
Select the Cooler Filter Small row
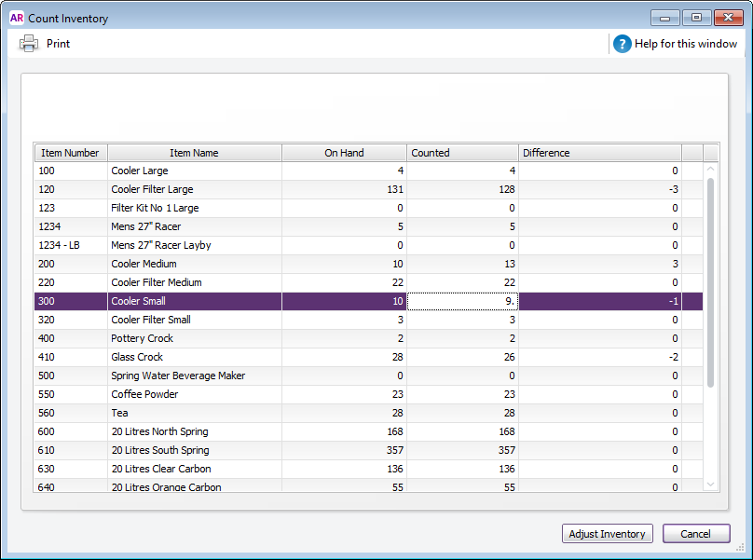tap(368, 320)
